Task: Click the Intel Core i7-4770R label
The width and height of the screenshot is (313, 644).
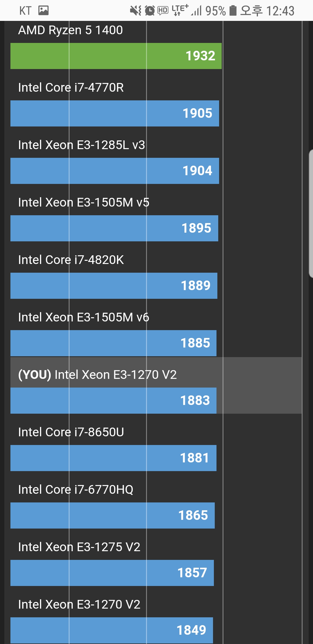Action: [x=71, y=87]
